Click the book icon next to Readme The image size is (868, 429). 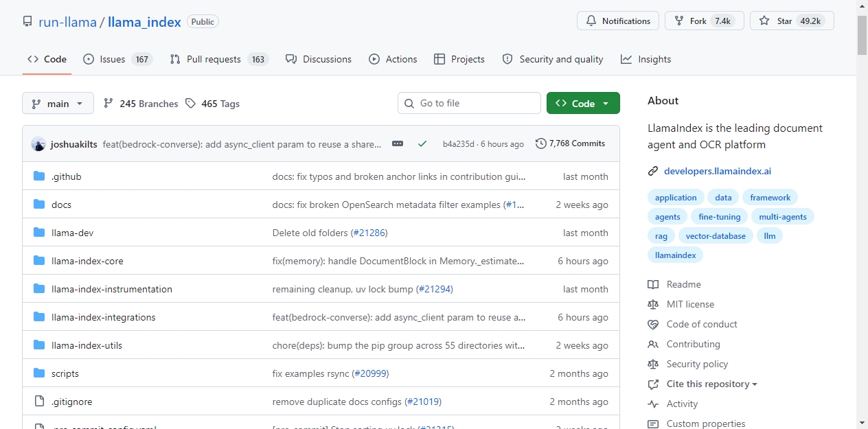653,284
